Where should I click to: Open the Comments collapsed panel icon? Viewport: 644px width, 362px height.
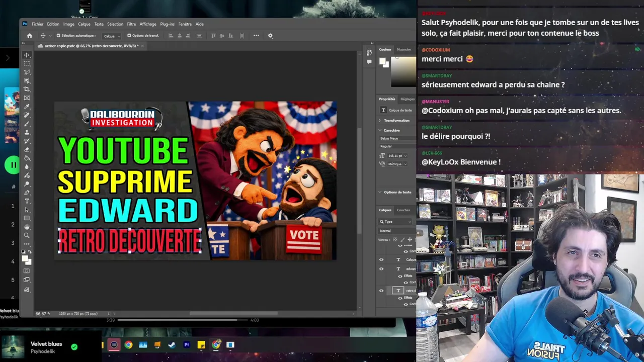(369, 62)
